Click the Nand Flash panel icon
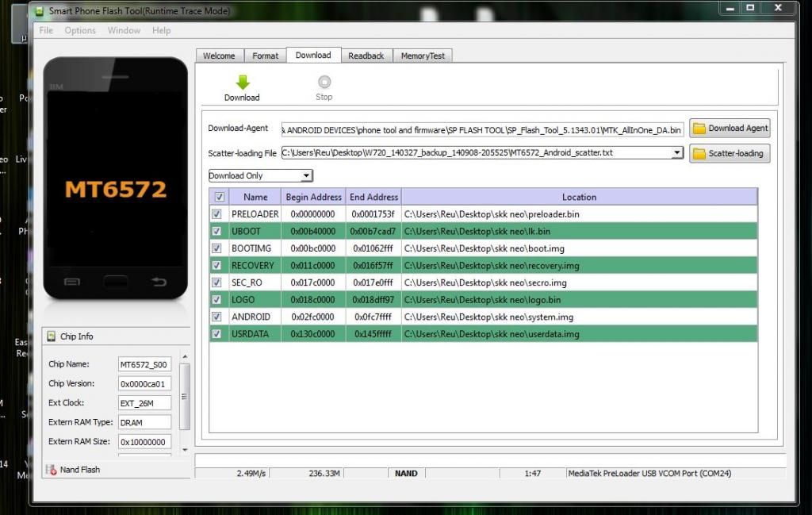The width and height of the screenshot is (812, 515). pyautogui.click(x=52, y=470)
